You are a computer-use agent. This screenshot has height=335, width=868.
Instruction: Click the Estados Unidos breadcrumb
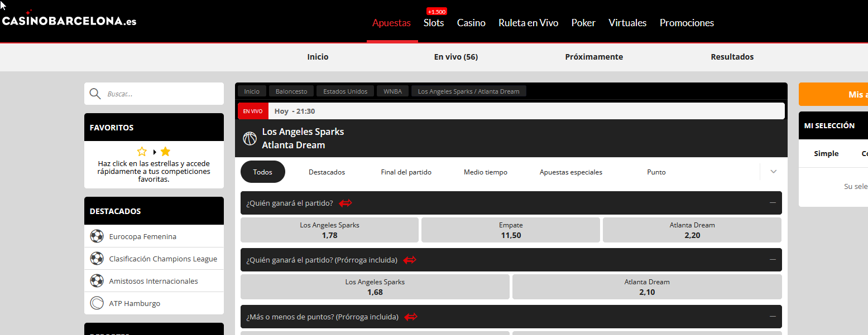pyautogui.click(x=346, y=91)
